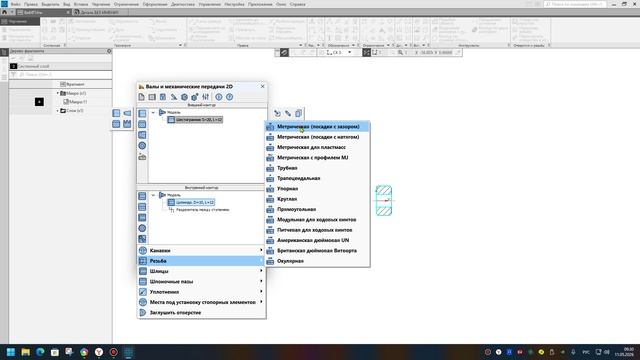Select Модульная для ходовых винтов thread
The height and width of the screenshot is (360, 640).
pos(318,220)
